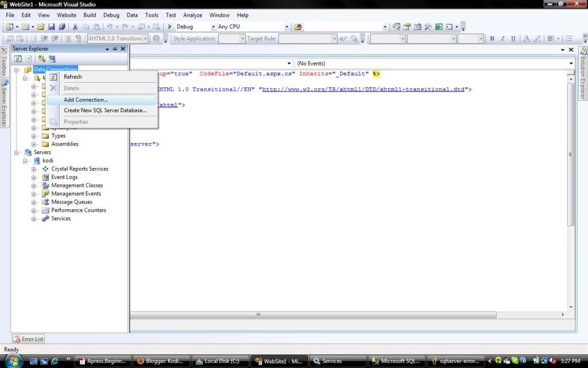
Task: Click the Comment Out Lines icon
Action: click(68, 39)
